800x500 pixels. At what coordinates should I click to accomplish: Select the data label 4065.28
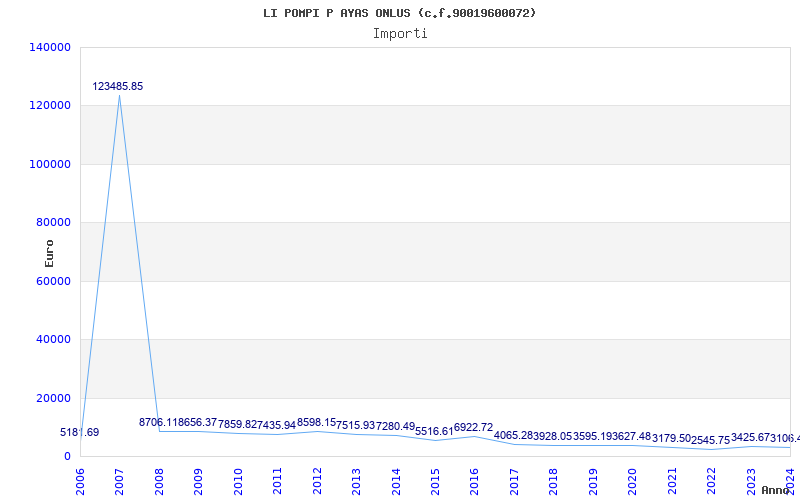[513, 435]
